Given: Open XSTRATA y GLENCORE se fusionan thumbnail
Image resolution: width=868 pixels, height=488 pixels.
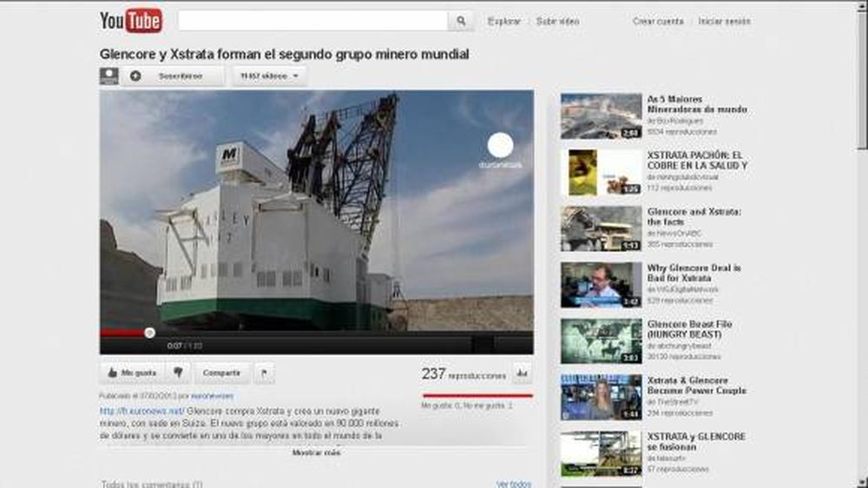Looking at the screenshot, I should click(x=602, y=453).
